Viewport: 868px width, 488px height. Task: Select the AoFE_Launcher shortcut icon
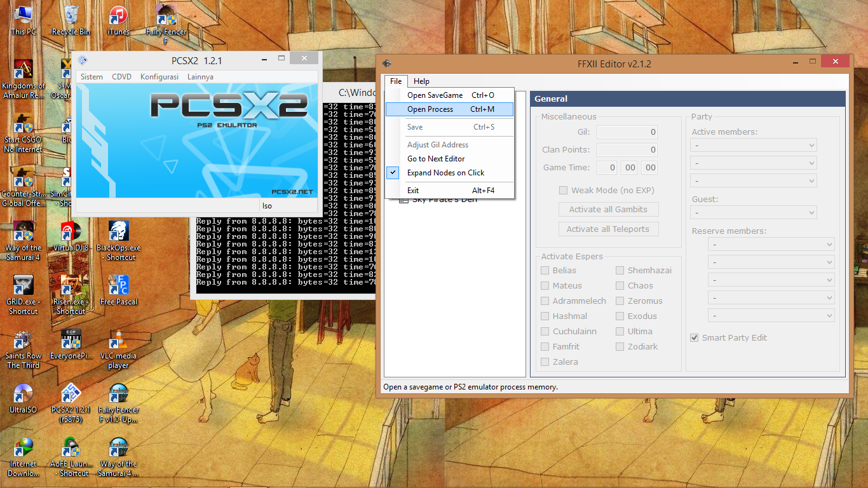[x=71, y=457]
